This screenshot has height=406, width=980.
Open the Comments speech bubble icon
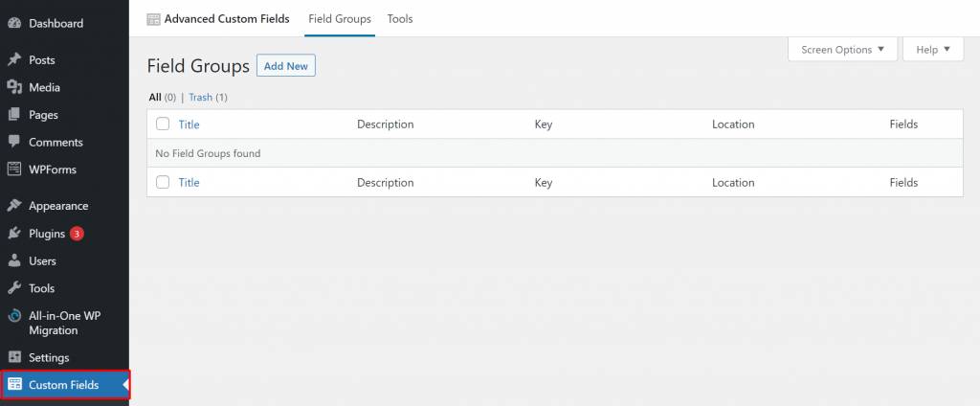pos(14,142)
